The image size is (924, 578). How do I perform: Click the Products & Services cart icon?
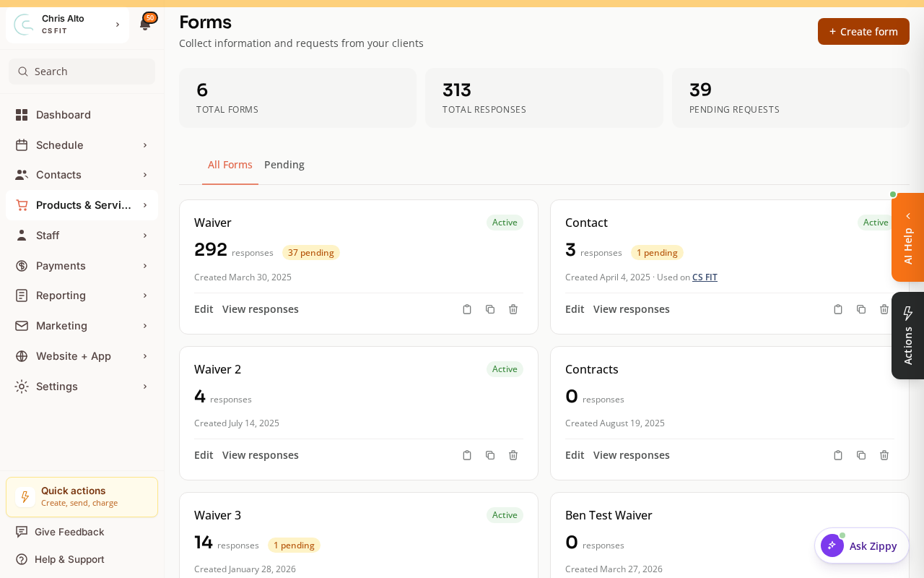click(x=22, y=205)
